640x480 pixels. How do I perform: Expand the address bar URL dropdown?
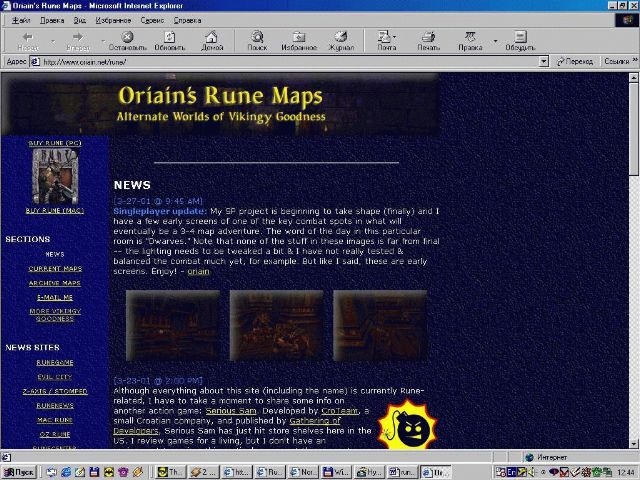[x=543, y=62]
